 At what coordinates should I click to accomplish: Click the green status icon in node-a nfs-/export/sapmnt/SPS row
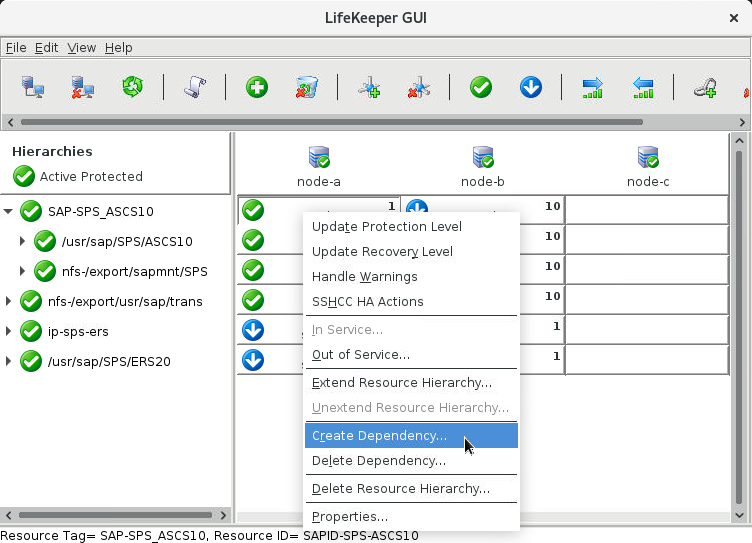(253, 270)
